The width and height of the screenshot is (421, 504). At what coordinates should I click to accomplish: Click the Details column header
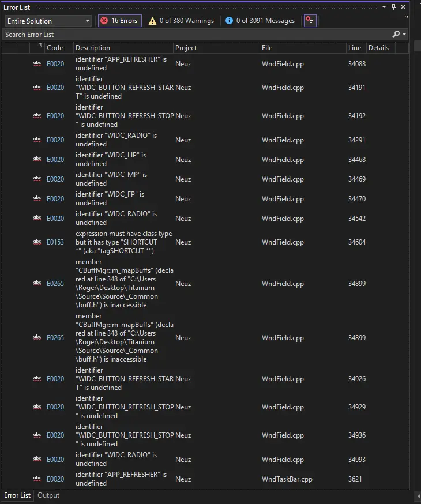(x=381, y=47)
